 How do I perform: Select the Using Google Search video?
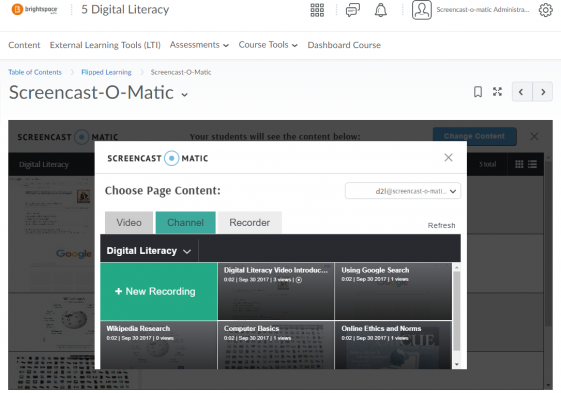pyautogui.click(x=393, y=291)
